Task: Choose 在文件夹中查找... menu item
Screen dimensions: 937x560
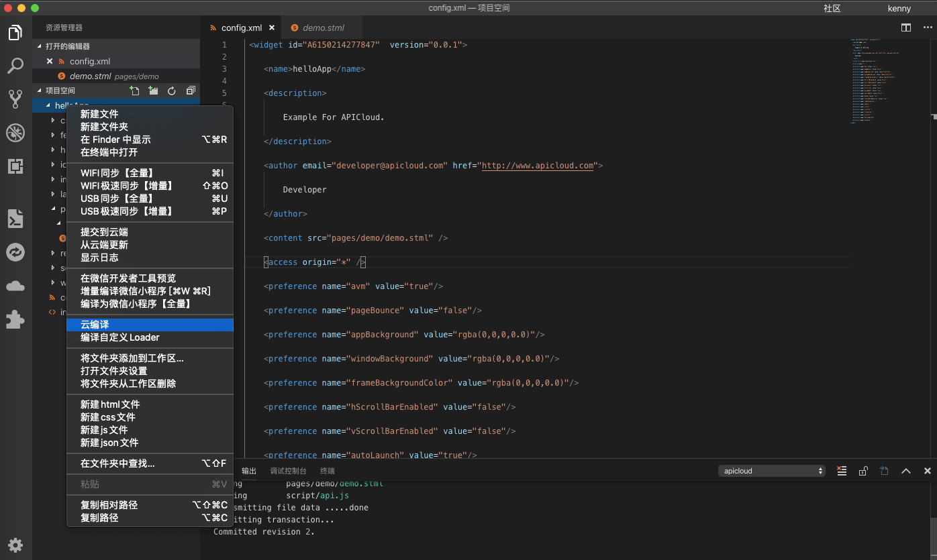Action: [150, 463]
